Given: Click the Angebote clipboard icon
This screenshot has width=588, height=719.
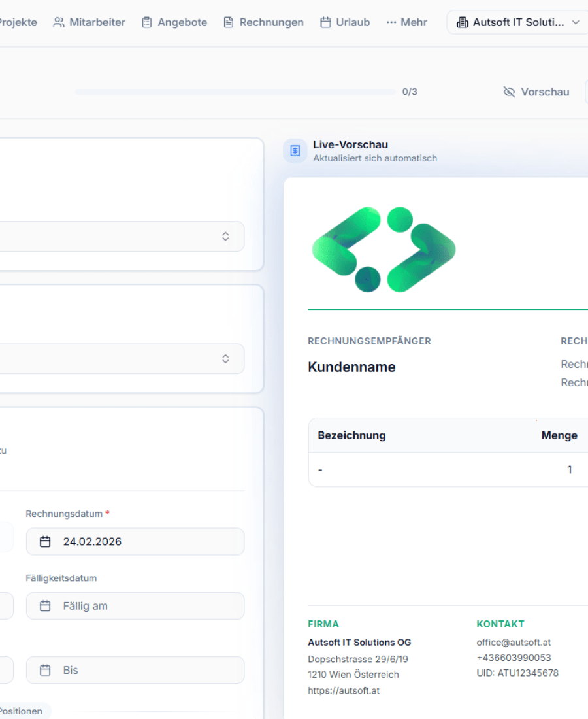Looking at the screenshot, I should [147, 22].
